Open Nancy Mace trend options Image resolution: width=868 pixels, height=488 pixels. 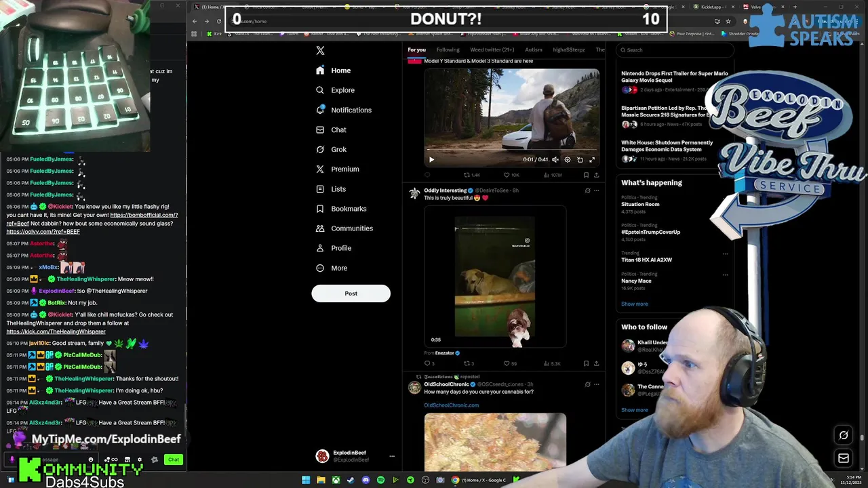[x=725, y=275]
